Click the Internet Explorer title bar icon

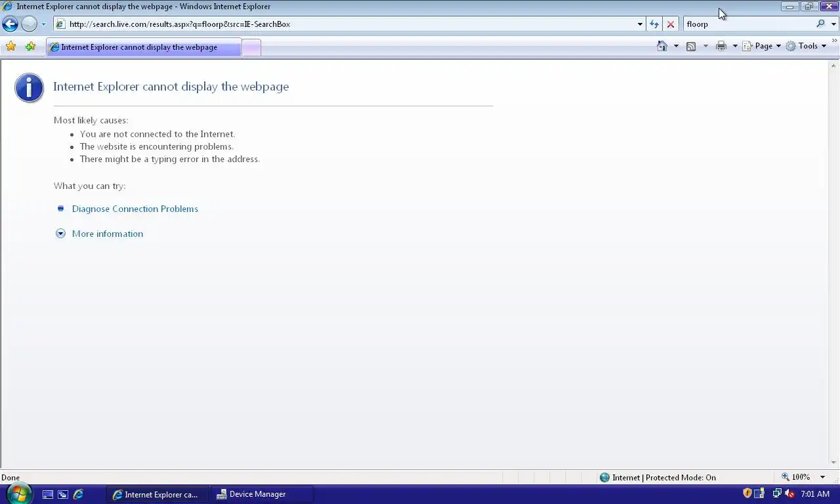(8, 7)
